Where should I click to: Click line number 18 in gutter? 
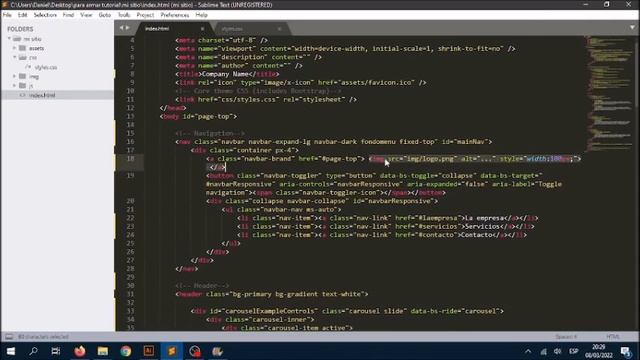[130, 159]
